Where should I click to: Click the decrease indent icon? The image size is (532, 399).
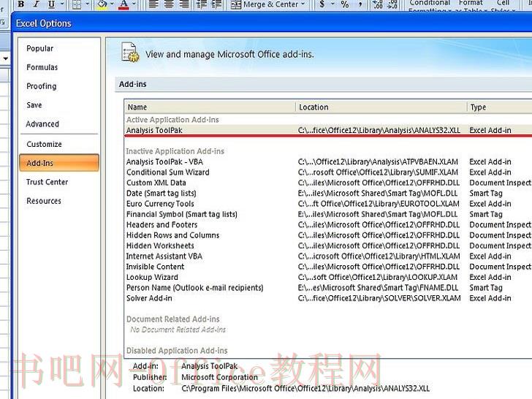[202, 4]
